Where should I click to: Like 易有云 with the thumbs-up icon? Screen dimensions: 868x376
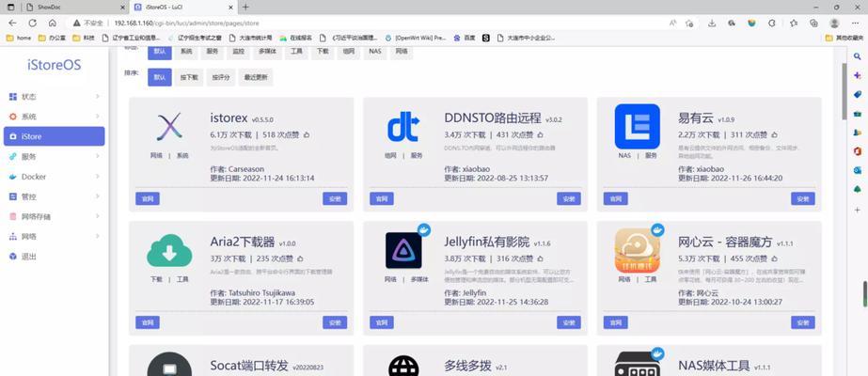coord(774,135)
